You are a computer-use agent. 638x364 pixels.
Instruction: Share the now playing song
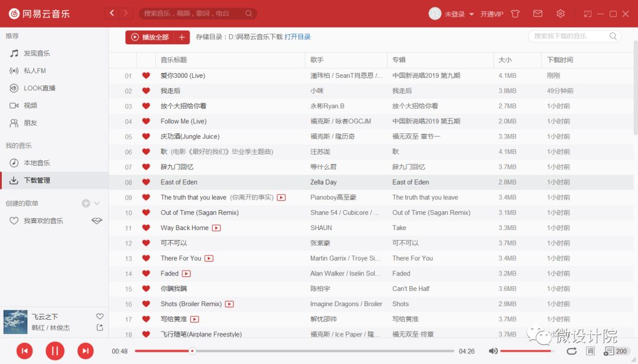point(100,327)
